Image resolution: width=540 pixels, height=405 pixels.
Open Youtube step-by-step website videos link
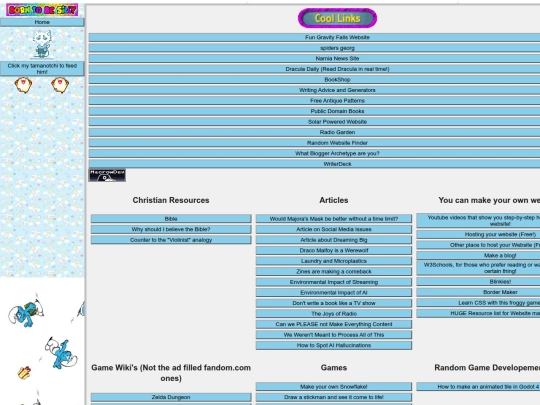(x=478, y=220)
